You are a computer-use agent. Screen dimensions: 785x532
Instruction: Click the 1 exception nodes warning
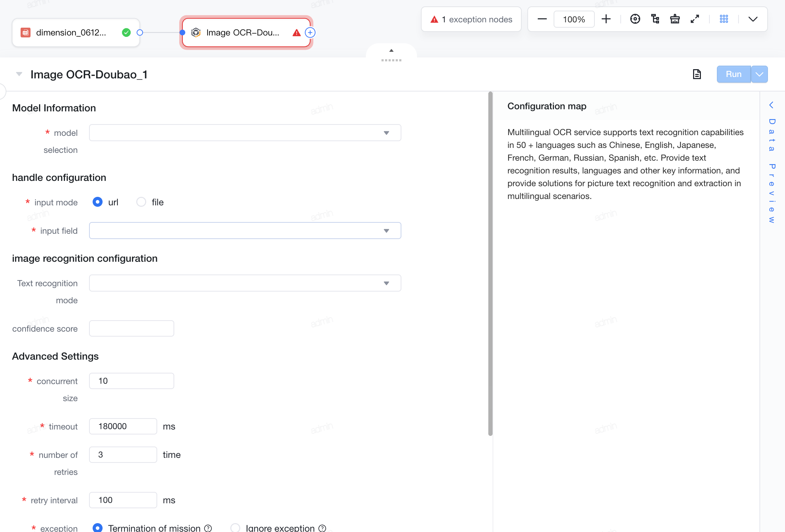pos(471,19)
